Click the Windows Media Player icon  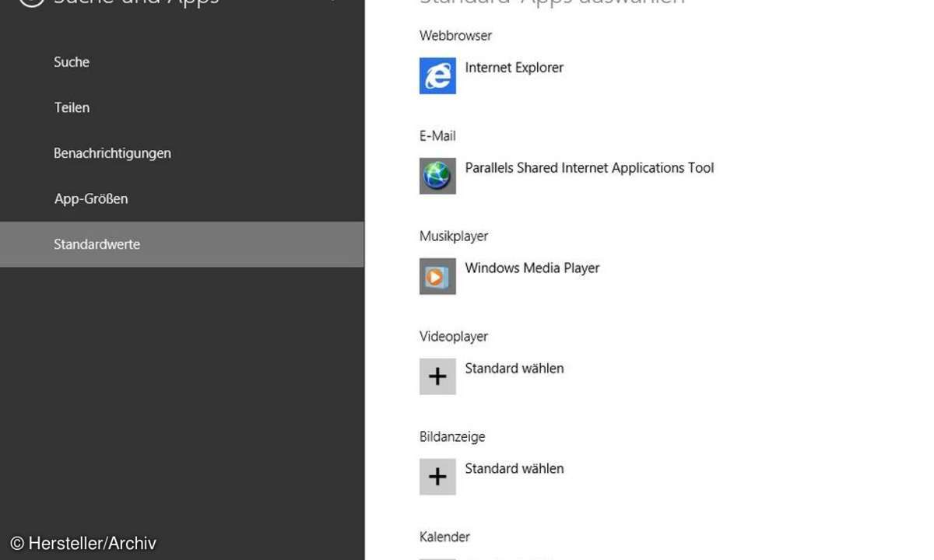(x=437, y=276)
